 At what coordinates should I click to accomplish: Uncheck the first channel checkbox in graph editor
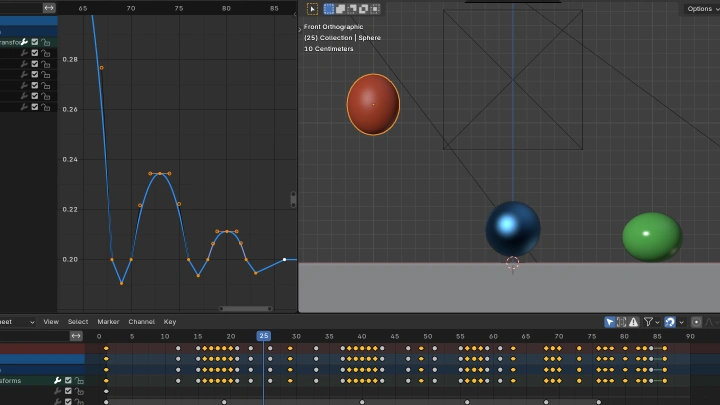(x=35, y=42)
